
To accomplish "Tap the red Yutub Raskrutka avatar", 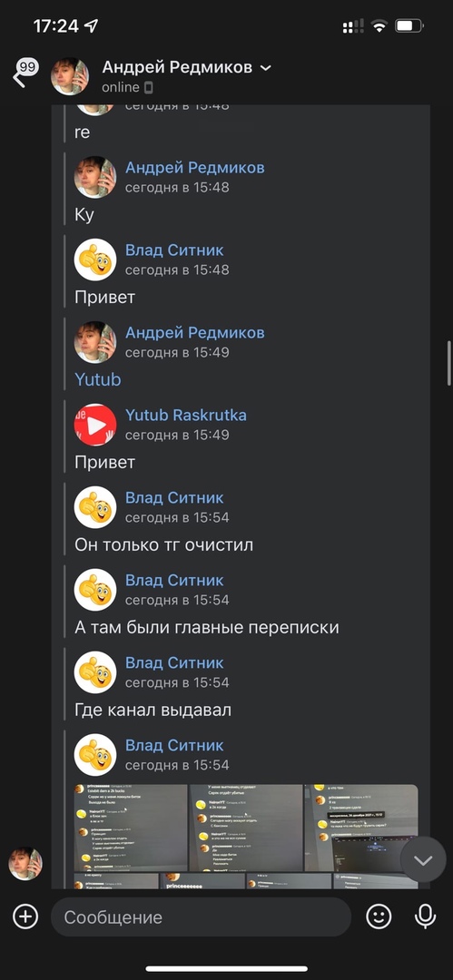I will (x=95, y=425).
